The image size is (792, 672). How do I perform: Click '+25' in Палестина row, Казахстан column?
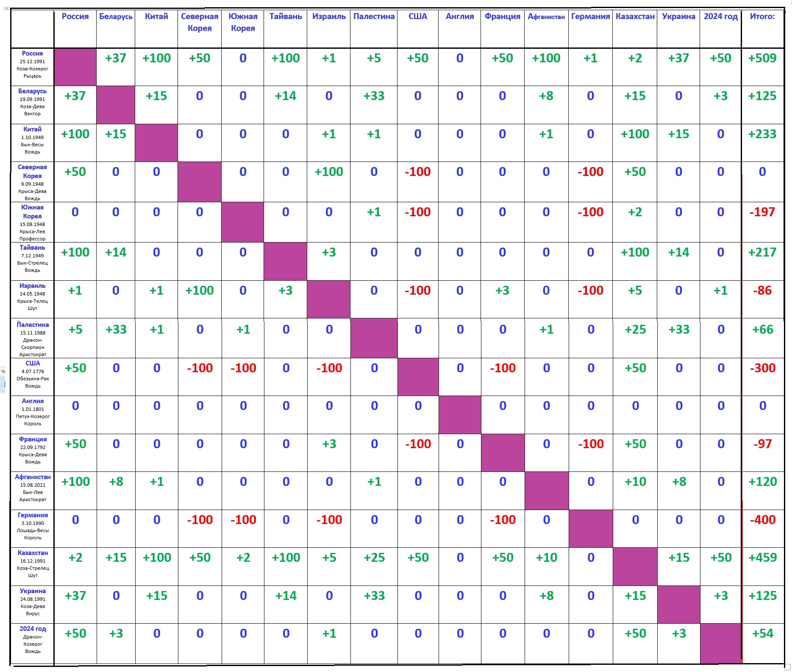click(x=635, y=329)
